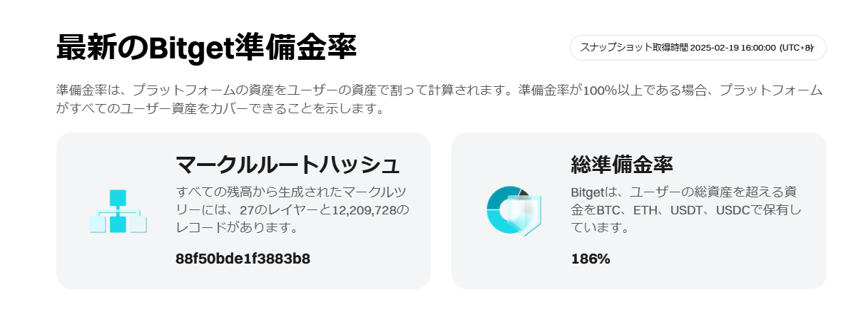Click the スナップショット取得時間 label
Screen dimensions: 868x322
pyautogui.click(x=634, y=48)
